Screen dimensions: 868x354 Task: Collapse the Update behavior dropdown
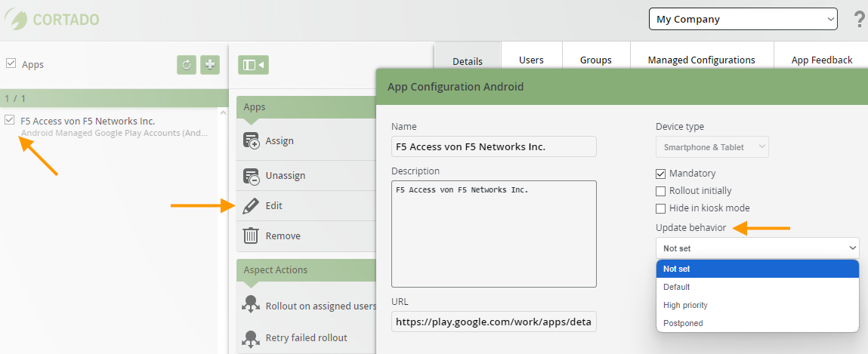757,248
